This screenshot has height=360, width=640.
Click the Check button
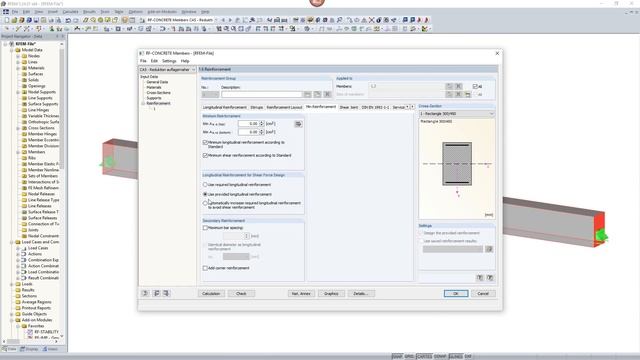tap(241, 293)
